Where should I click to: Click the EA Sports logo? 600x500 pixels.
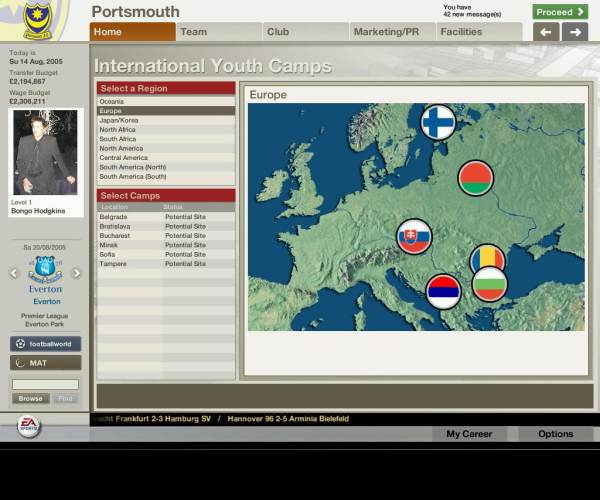(29, 426)
